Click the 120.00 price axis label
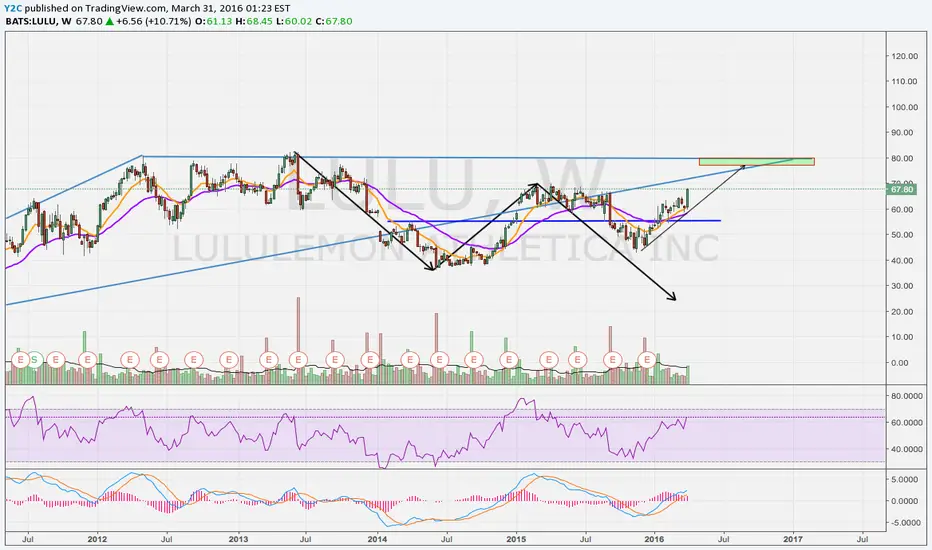The height and width of the screenshot is (550, 932). tap(904, 56)
